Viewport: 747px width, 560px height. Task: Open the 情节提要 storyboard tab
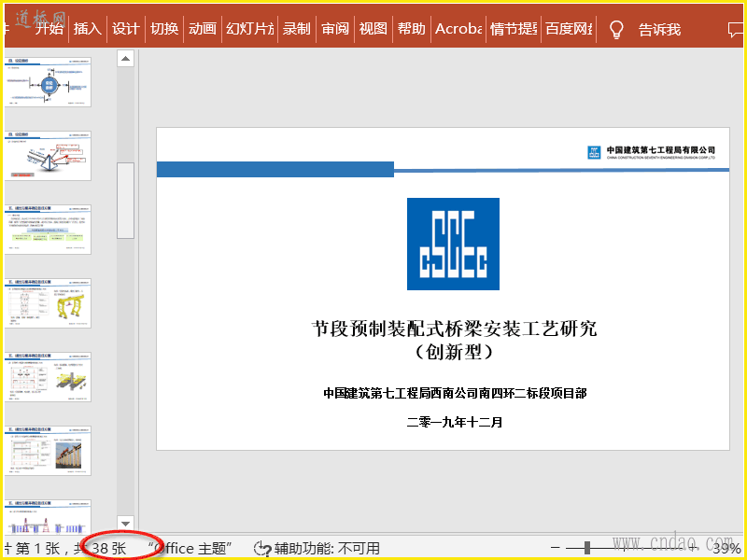click(x=514, y=29)
